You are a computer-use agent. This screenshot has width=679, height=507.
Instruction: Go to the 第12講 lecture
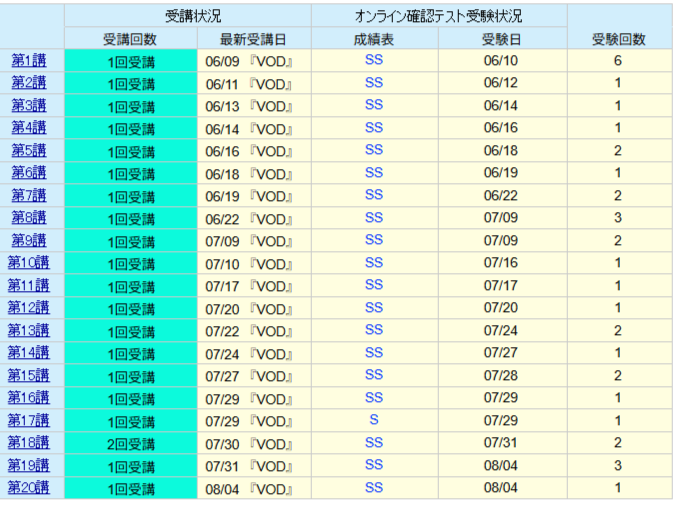coord(29,308)
